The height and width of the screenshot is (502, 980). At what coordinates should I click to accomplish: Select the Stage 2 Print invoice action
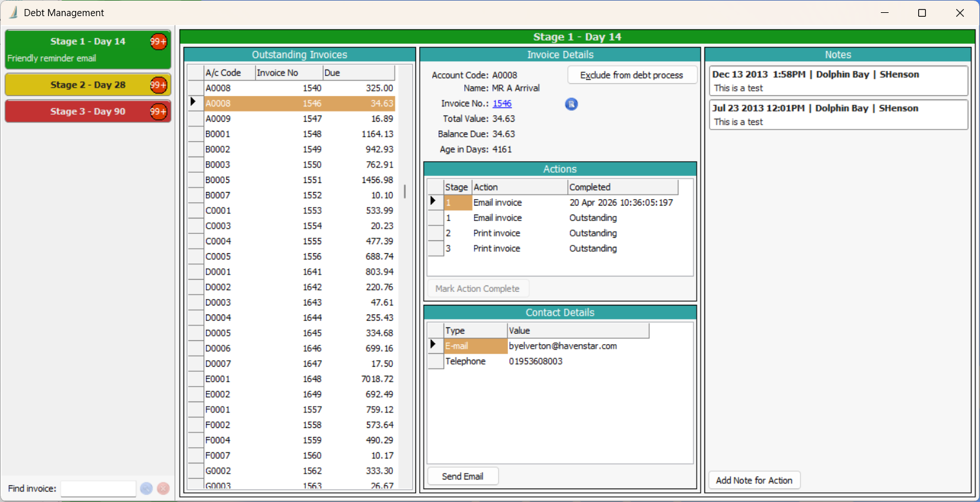pos(496,233)
